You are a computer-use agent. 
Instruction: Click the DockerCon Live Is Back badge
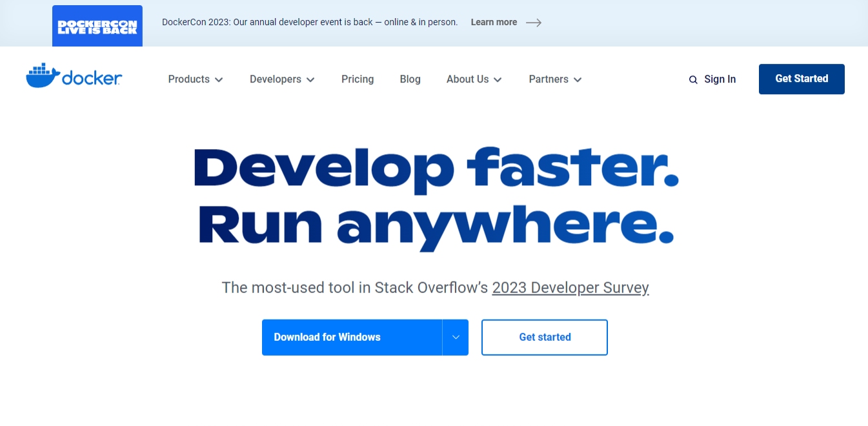pos(97,26)
